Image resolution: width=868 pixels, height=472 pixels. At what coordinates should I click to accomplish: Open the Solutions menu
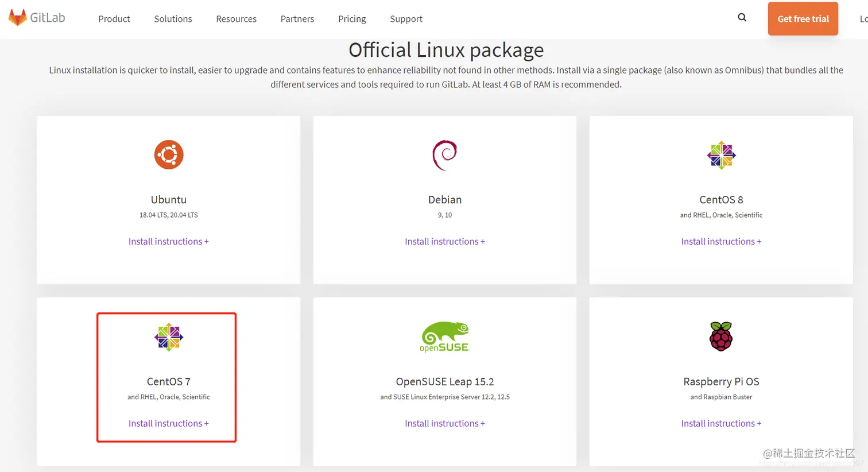click(x=173, y=19)
